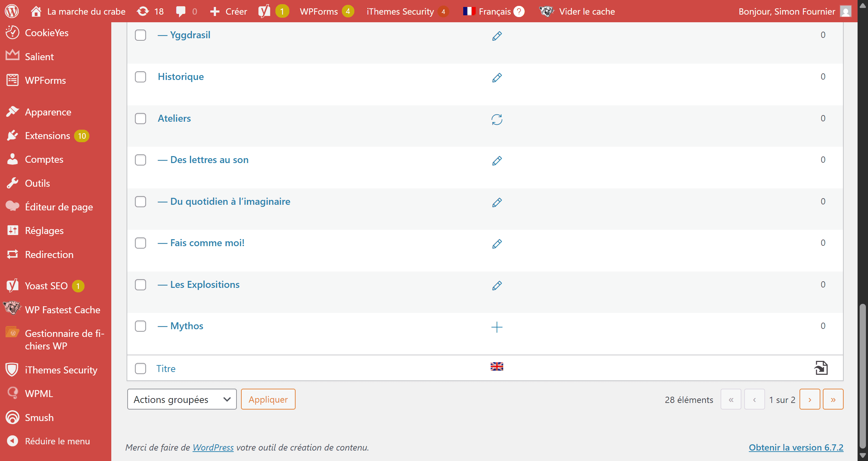868x461 pixels.
Task: Update the Ateliers translation via refresh icon
Action: (x=497, y=119)
